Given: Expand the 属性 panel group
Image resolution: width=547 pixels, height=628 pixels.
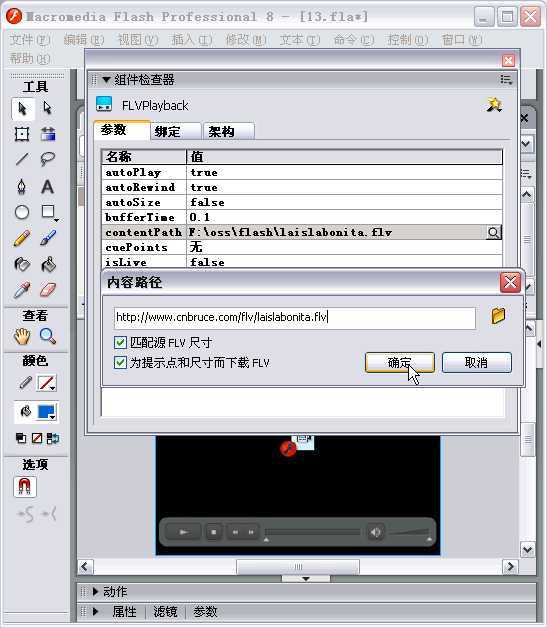Looking at the screenshot, I should [96, 612].
